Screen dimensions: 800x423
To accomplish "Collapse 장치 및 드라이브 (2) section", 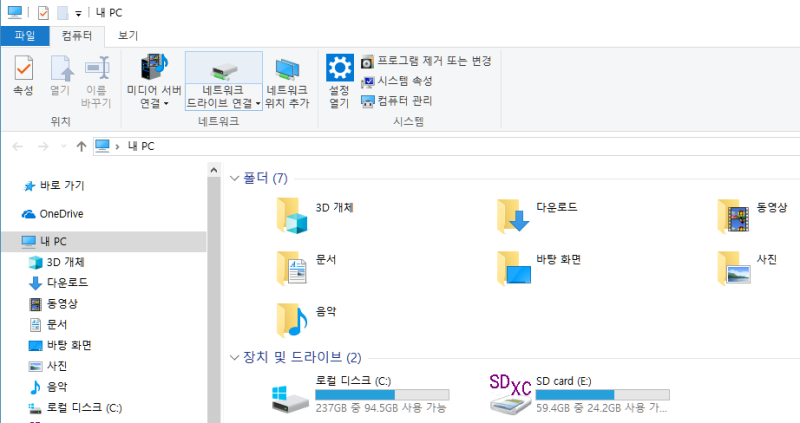I will (234, 357).
